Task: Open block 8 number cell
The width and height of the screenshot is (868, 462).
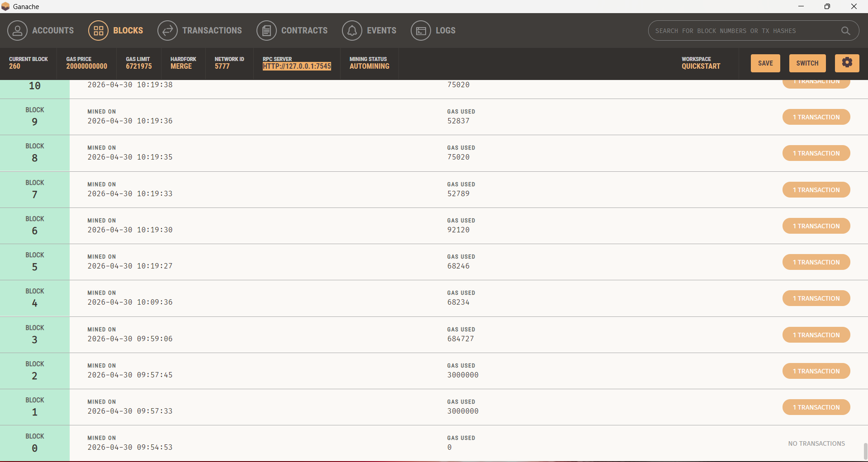Action: coord(35,153)
